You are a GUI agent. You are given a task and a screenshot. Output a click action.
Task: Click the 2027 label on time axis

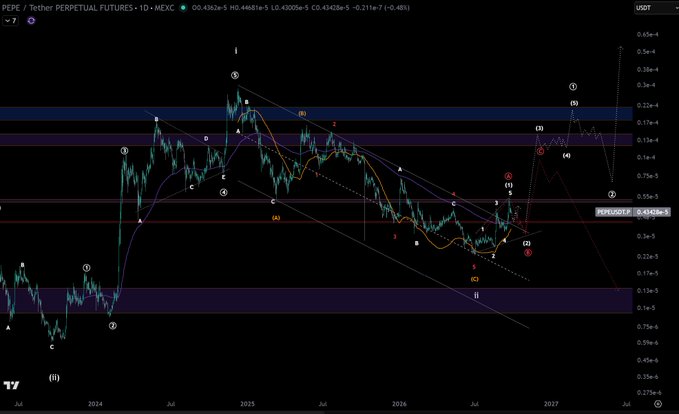(x=551, y=404)
